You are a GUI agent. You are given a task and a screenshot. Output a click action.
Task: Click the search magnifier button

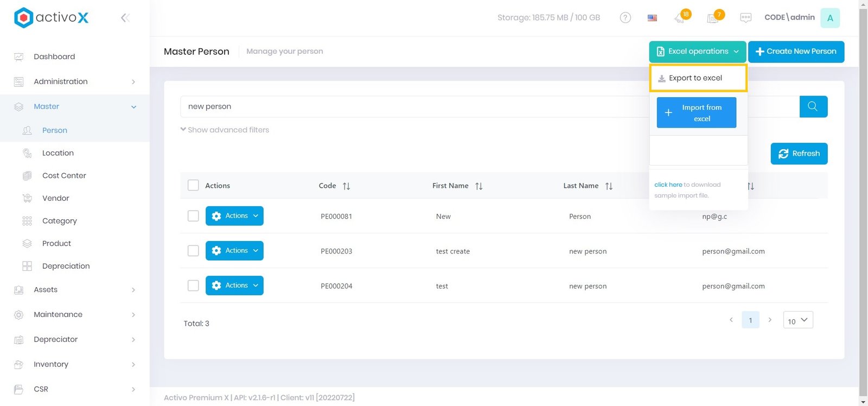813,106
